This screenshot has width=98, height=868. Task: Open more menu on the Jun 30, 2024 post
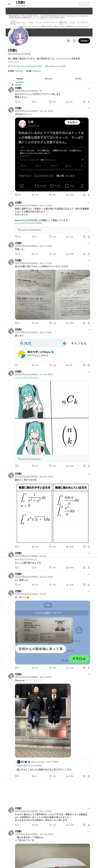tap(89, 372)
